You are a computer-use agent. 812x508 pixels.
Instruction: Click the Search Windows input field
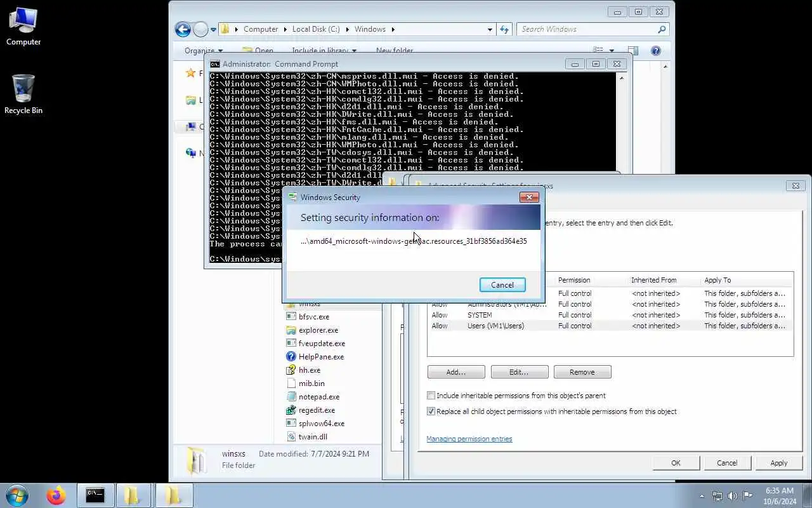[587, 29]
